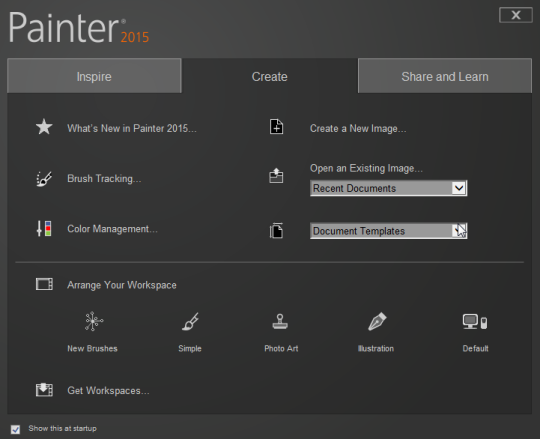The width and height of the screenshot is (540, 439).
Task: Click the Color Management slider icon
Action: pos(44,228)
